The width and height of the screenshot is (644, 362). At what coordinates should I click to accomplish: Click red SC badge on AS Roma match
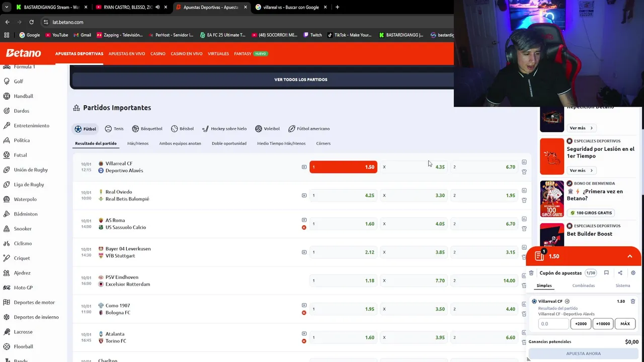[x=304, y=228]
